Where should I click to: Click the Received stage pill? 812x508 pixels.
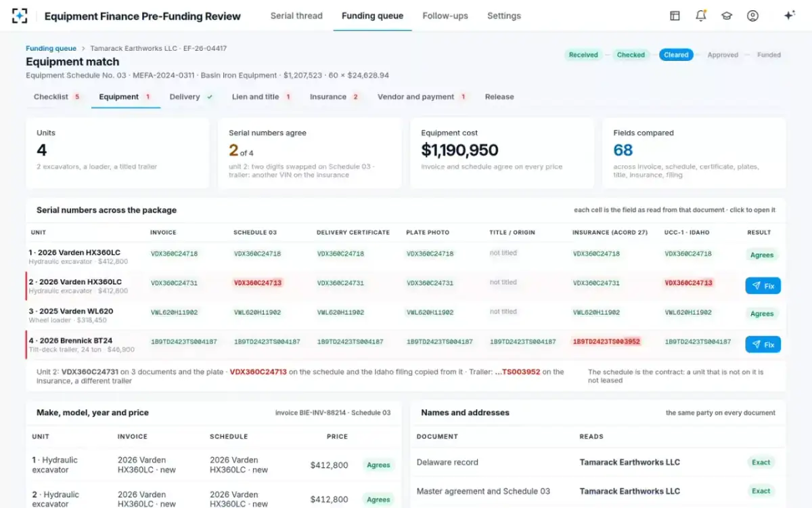(583, 55)
